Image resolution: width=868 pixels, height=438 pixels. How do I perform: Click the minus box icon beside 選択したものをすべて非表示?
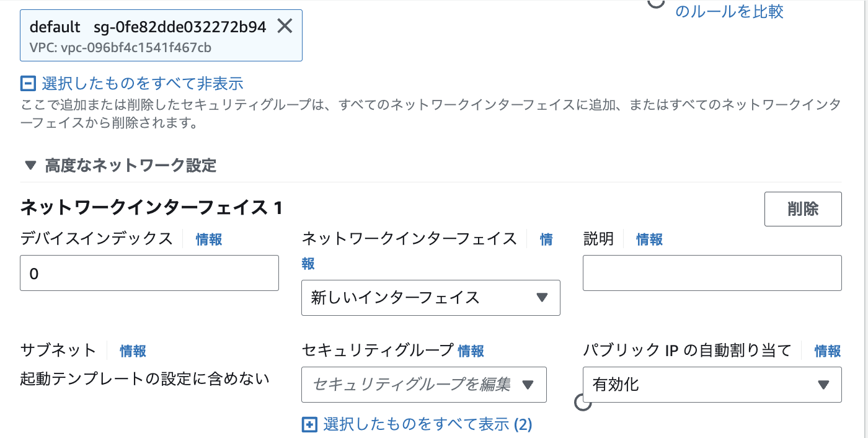(x=29, y=83)
